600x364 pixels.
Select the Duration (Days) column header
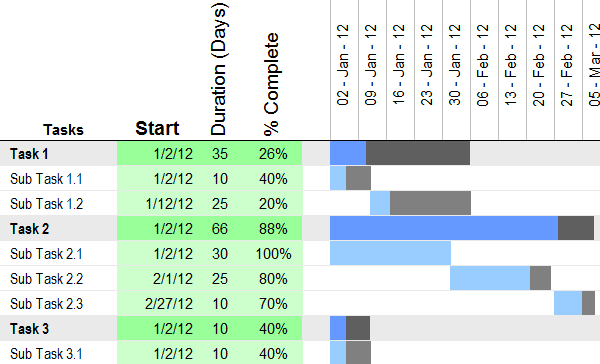tap(219, 69)
